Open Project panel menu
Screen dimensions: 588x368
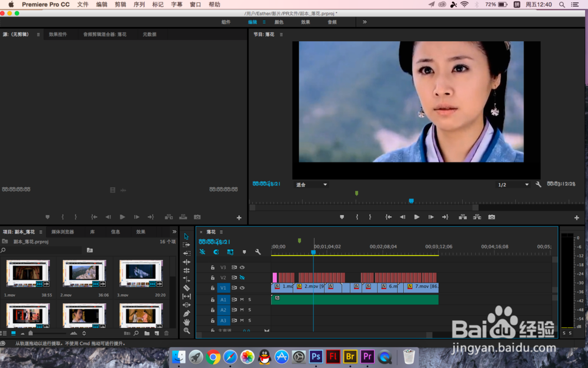[x=41, y=232]
